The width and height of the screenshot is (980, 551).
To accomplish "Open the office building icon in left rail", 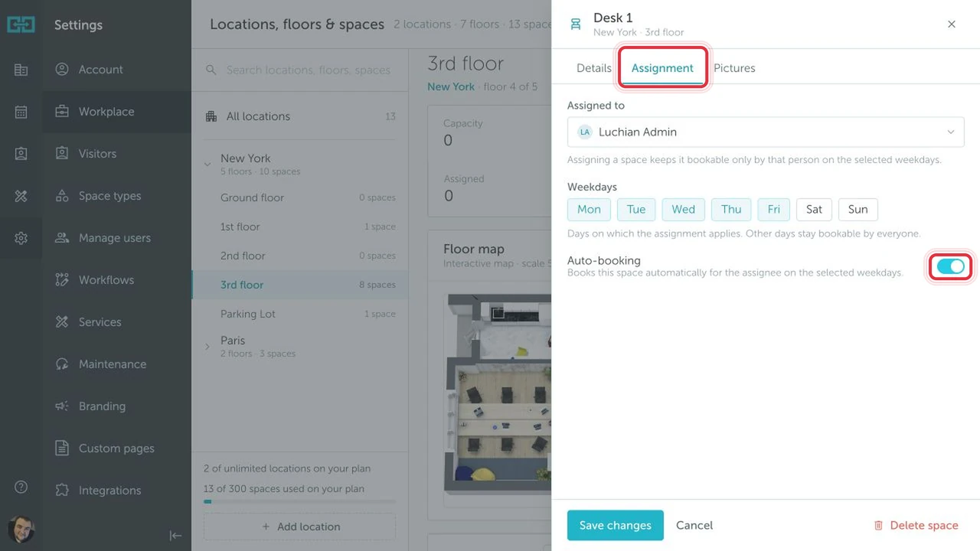I will tap(21, 70).
